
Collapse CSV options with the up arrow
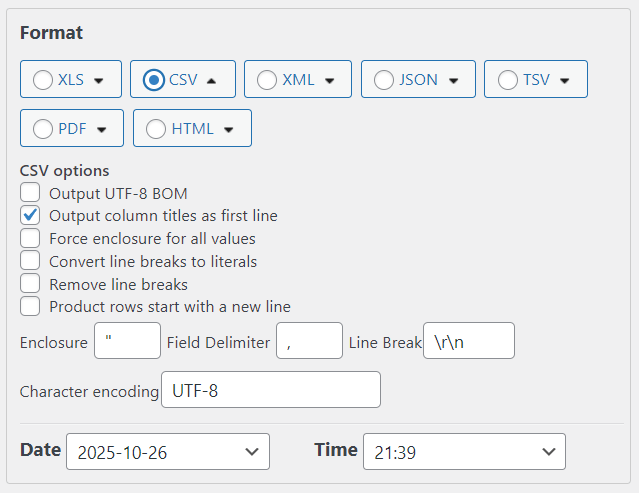click(x=211, y=80)
